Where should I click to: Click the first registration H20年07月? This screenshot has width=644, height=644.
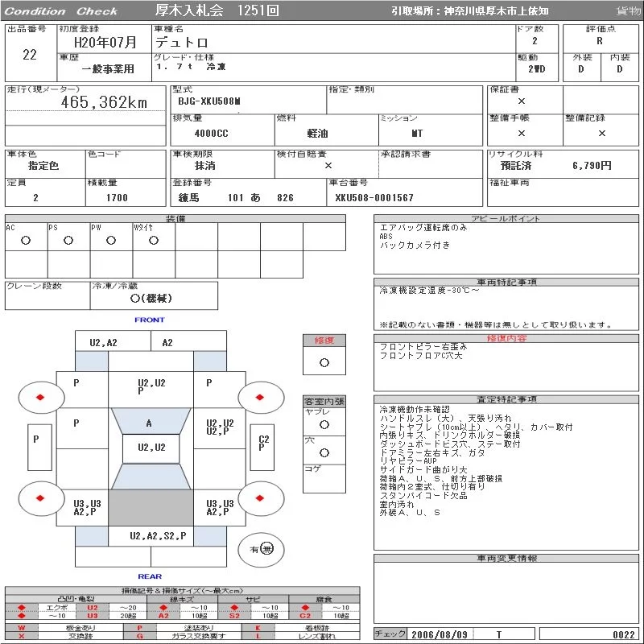(105, 43)
